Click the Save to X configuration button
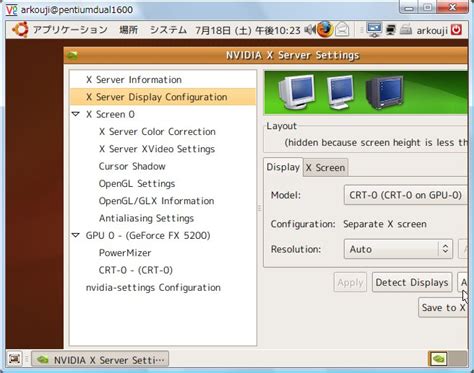474x373 pixels. [443, 307]
